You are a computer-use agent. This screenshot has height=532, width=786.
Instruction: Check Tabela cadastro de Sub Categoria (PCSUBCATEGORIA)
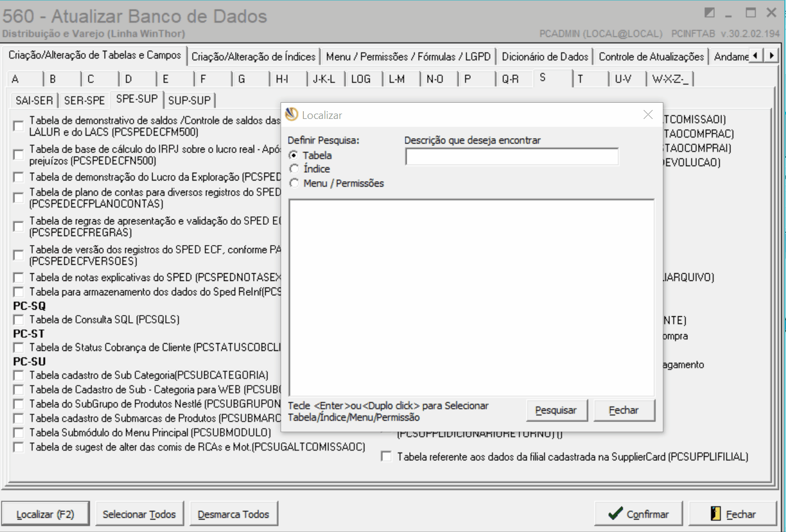19,375
